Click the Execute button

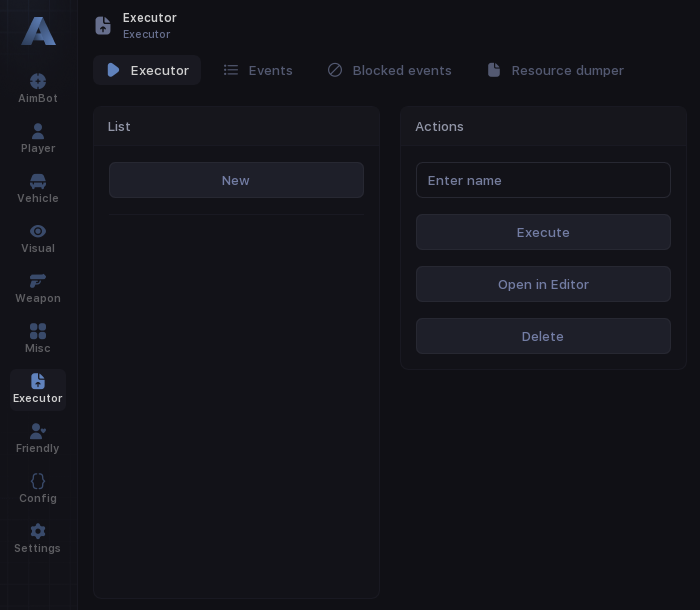[543, 232]
